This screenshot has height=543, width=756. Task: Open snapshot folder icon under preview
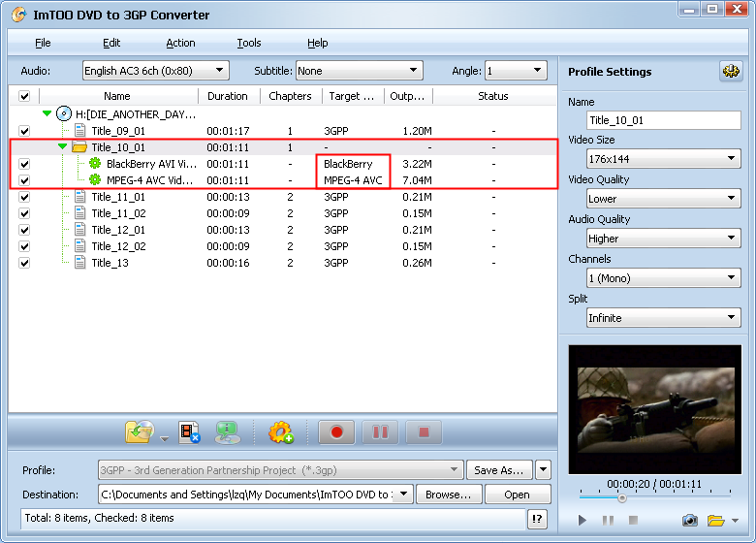coord(716,521)
